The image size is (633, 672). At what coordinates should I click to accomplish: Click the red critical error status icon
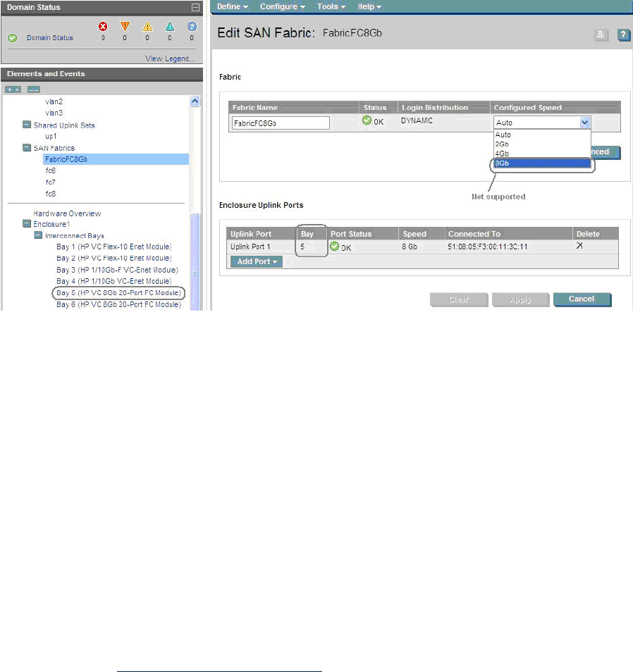coord(103,26)
